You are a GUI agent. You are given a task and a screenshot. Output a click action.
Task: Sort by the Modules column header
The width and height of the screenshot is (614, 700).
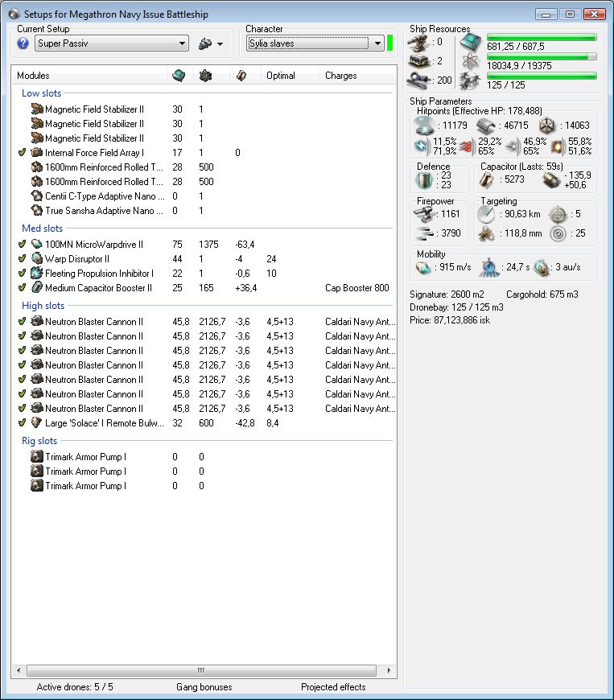(33, 76)
